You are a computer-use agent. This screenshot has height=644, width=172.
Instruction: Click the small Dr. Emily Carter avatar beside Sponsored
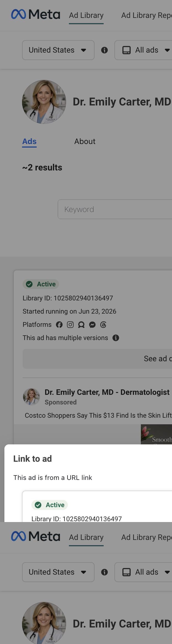[31, 397]
